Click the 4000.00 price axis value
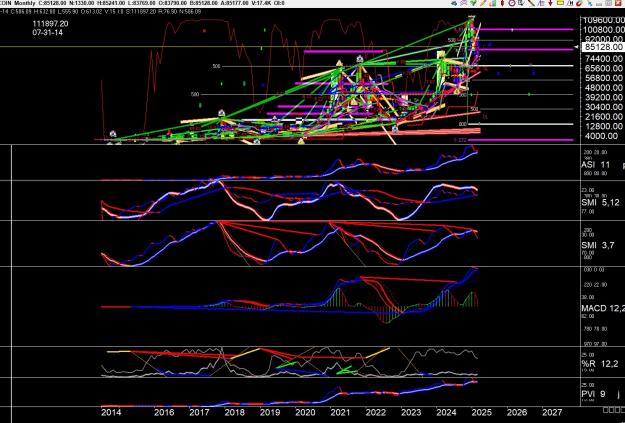Screen dimensions: 625x423 pos(600,136)
